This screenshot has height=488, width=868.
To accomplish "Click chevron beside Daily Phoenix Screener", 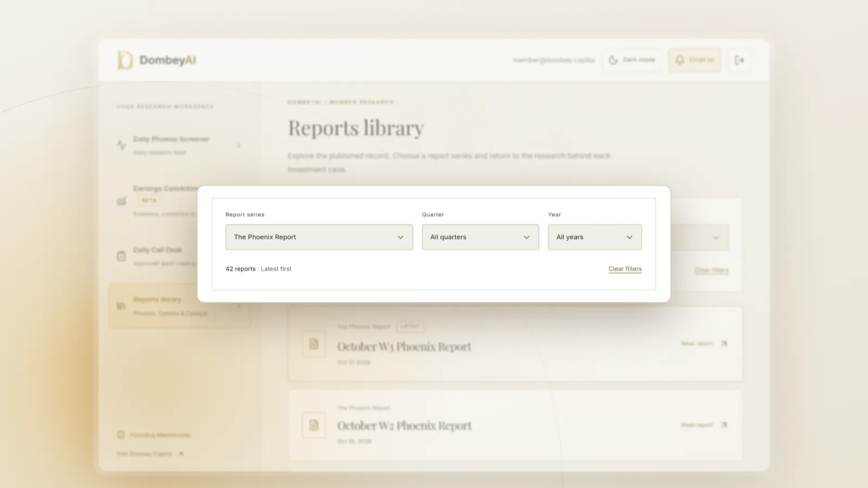I will tap(239, 145).
